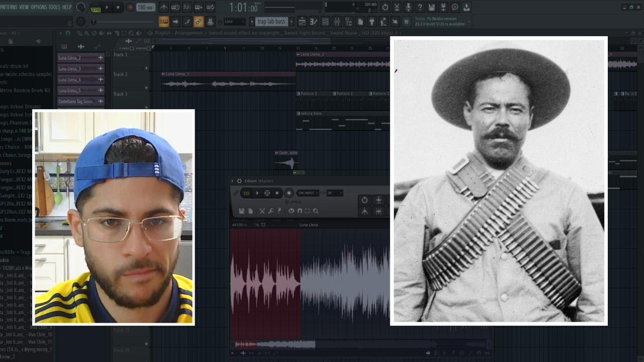The image size is (644, 362).
Task: Toggle the metronome icon
Action: pos(164,8)
